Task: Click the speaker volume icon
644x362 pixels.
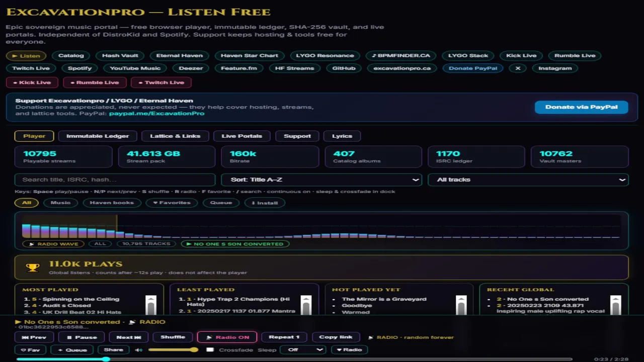Action: coord(138,350)
